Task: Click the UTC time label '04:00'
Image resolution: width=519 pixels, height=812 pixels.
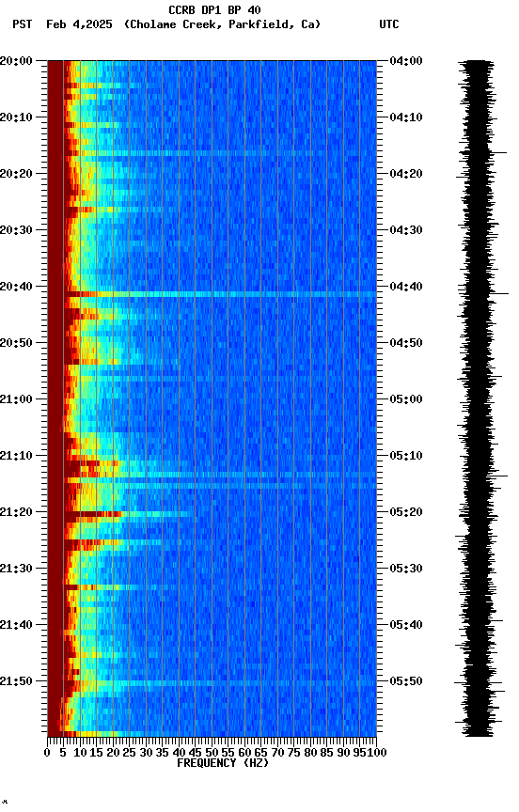Action: 406,61
